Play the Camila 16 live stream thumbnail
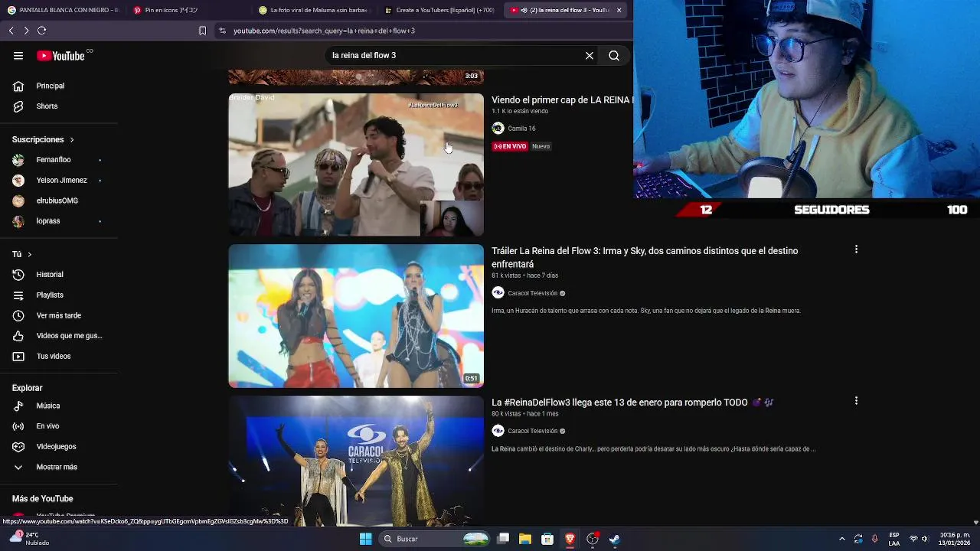 (x=356, y=165)
